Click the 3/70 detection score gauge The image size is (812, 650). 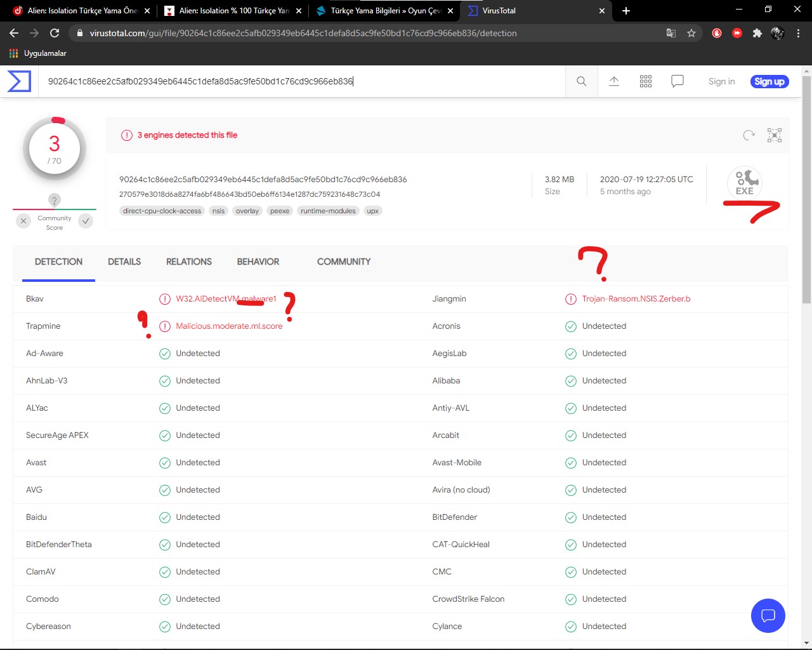(55, 149)
